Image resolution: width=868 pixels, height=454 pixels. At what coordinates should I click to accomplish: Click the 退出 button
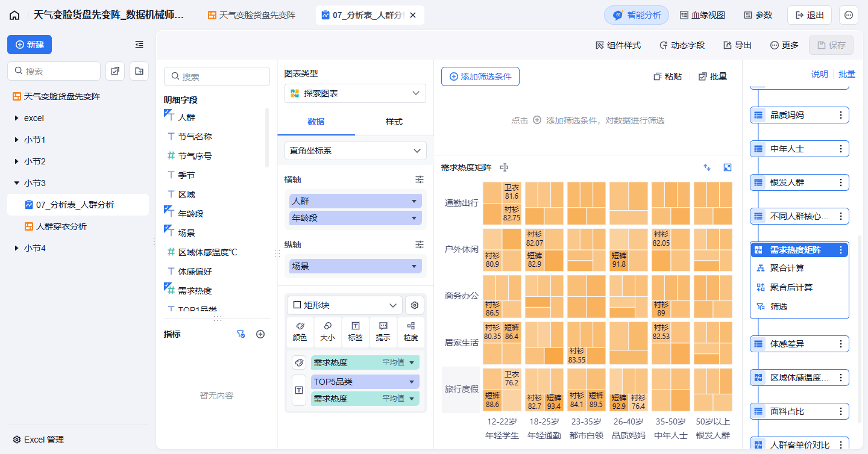tap(810, 15)
